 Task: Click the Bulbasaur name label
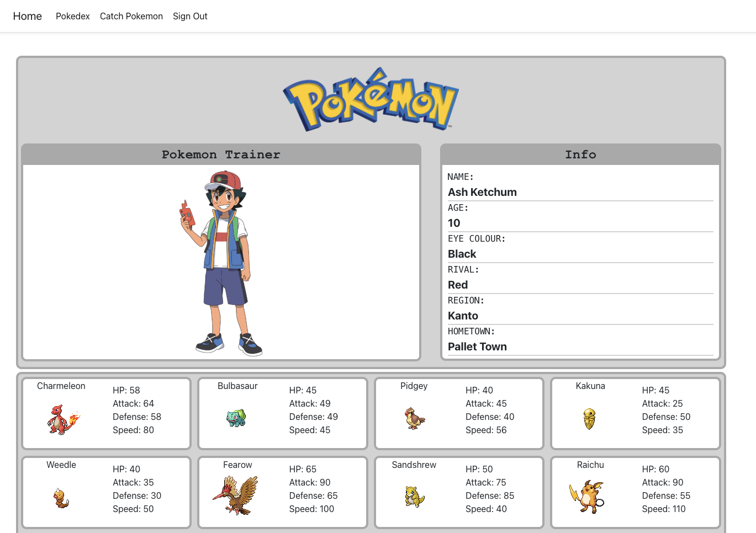(237, 386)
